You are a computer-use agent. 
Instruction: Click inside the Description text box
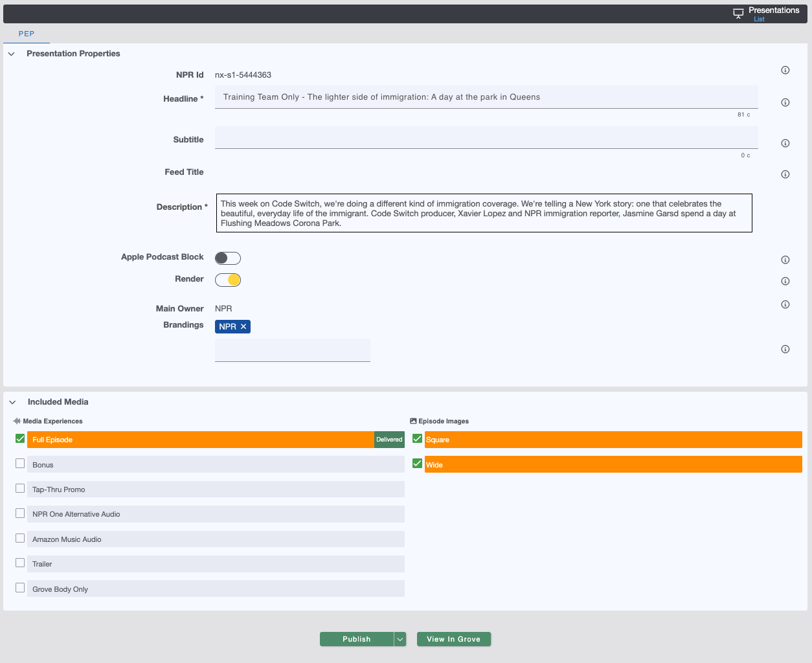pyautogui.click(x=484, y=213)
